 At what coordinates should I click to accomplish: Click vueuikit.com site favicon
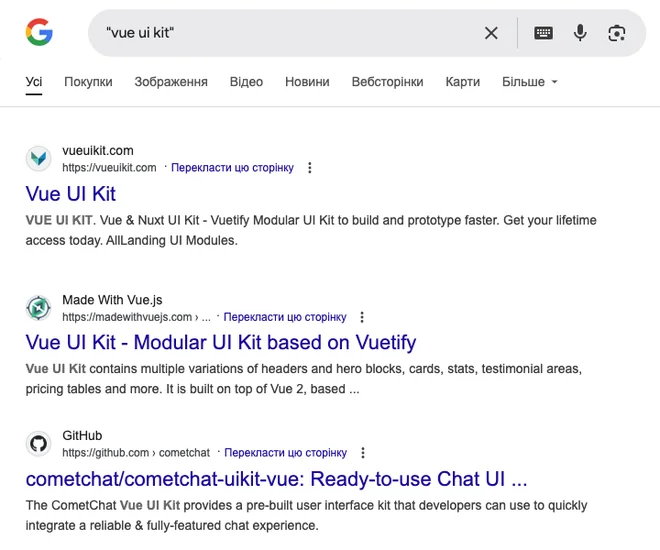click(x=39, y=159)
